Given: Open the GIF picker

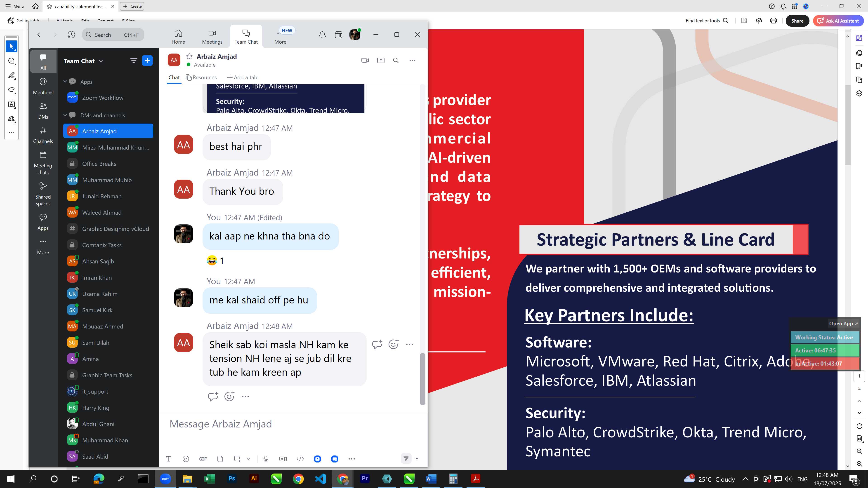Looking at the screenshot, I should tap(203, 459).
